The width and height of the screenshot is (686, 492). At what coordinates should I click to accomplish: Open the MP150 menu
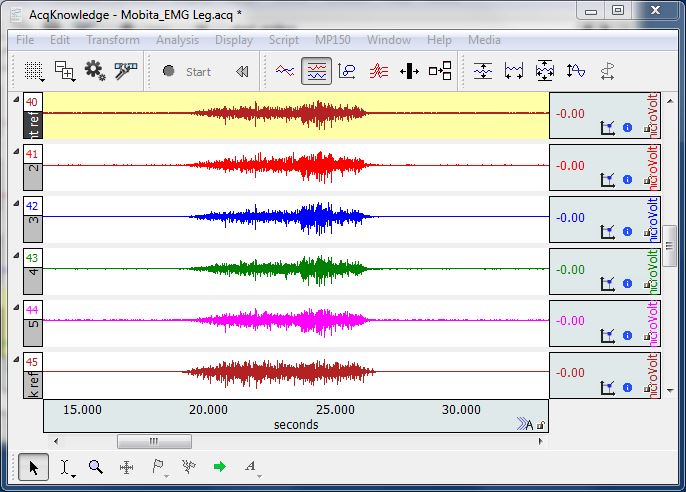[x=333, y=40]
